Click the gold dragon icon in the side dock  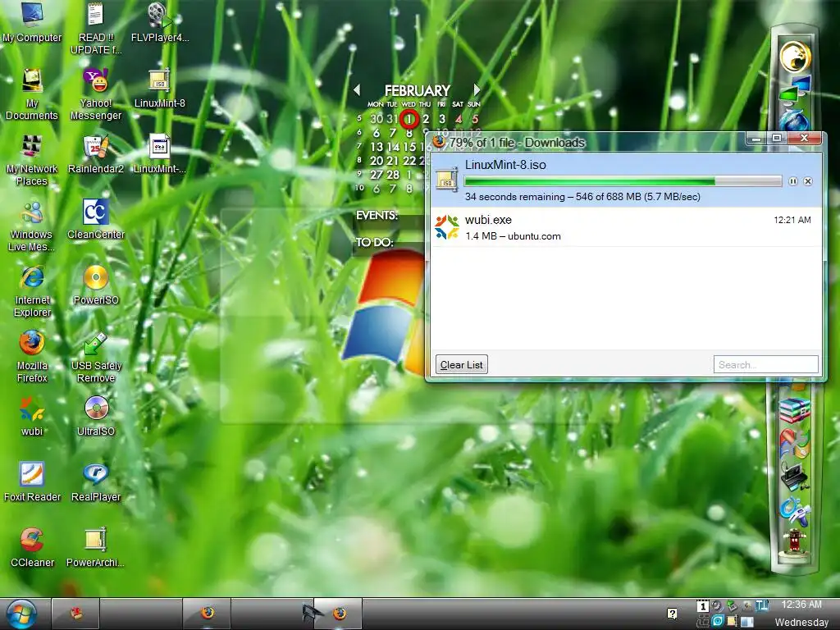point(795,57)
